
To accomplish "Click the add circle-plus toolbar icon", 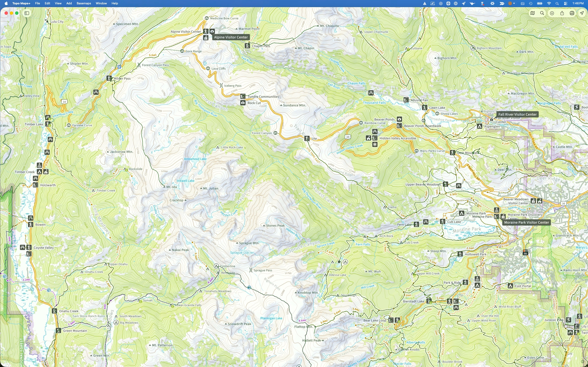I will pos(552,13).
